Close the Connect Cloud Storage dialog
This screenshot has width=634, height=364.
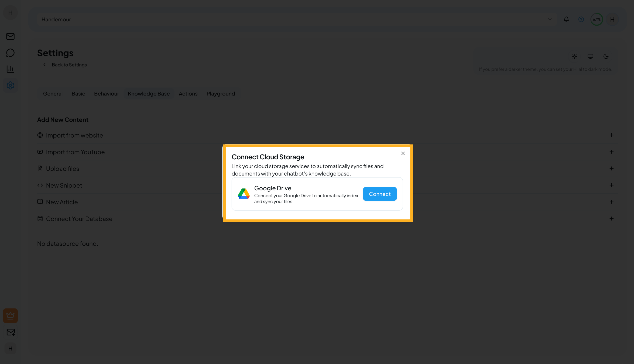(403, 153)
